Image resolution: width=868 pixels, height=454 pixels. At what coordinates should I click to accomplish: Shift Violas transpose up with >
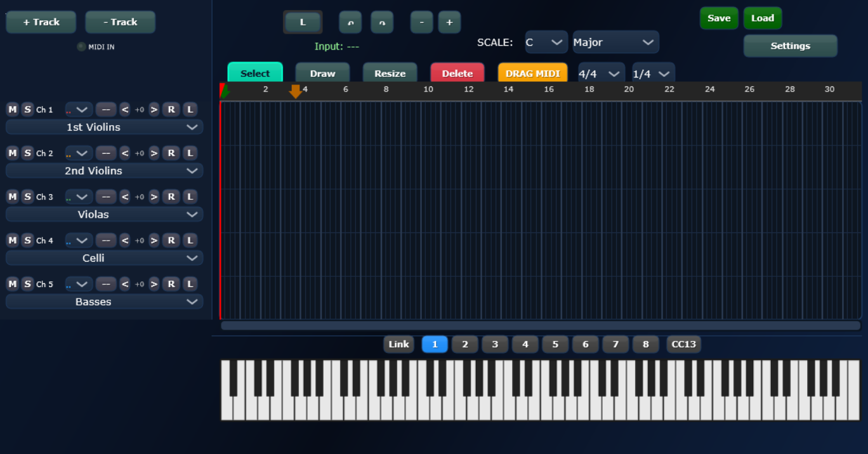click(x=154, y=197)
